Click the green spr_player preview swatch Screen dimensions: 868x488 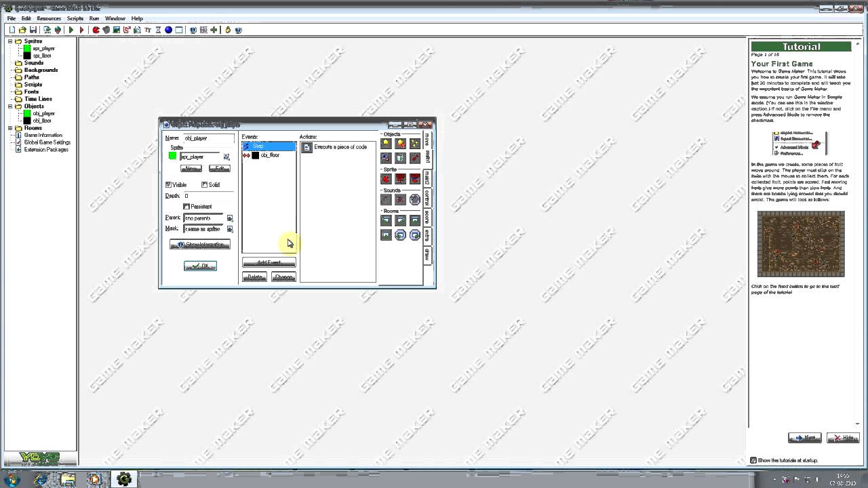click(172, 156)
